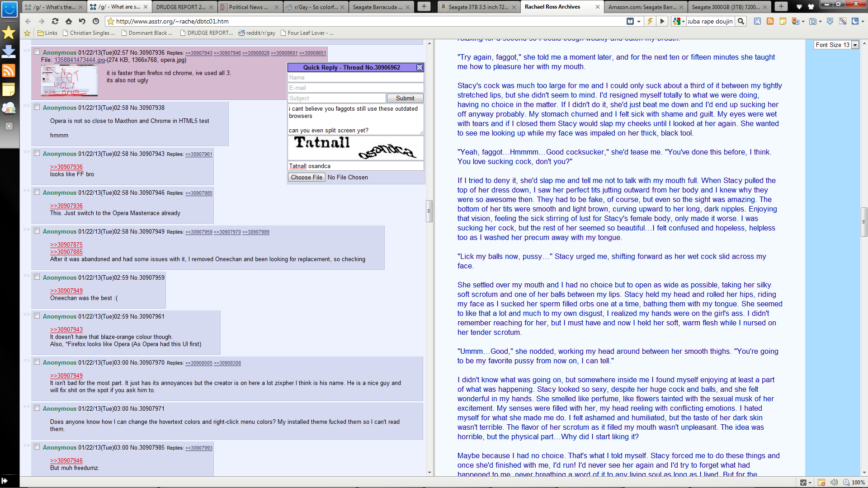
Task: Toggle Night Mode moon icon
Action: click(855, 21)
